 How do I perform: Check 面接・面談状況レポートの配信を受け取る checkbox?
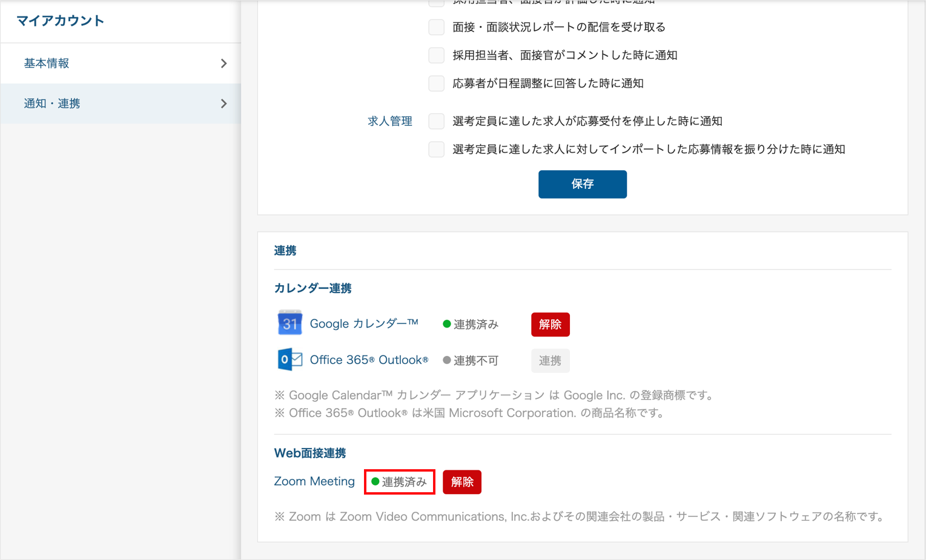point(437,27)
